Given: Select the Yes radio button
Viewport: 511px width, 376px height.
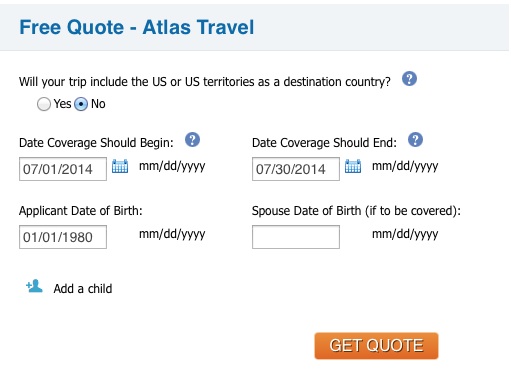Looking at the screenshot, I should [44, 104].
